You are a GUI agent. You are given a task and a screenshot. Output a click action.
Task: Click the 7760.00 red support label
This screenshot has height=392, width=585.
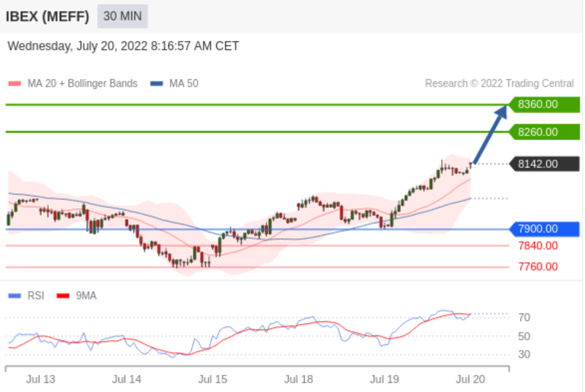538,267
